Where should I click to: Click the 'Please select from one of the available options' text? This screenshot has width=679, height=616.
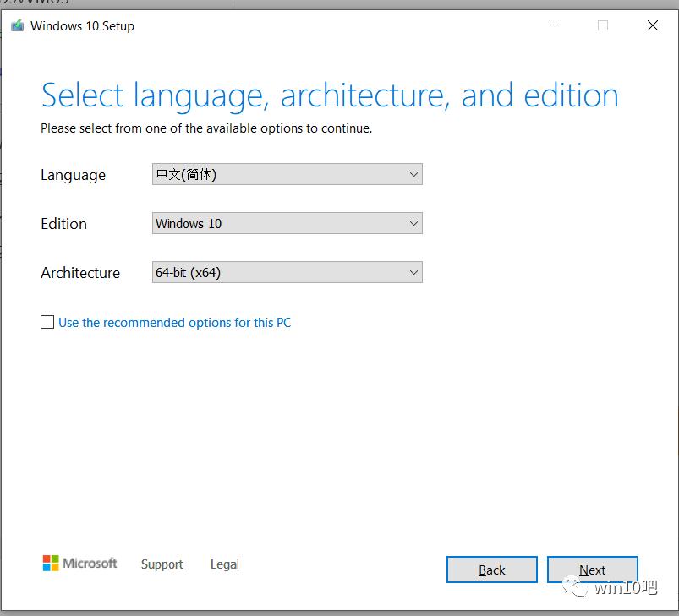coord(206,128)
